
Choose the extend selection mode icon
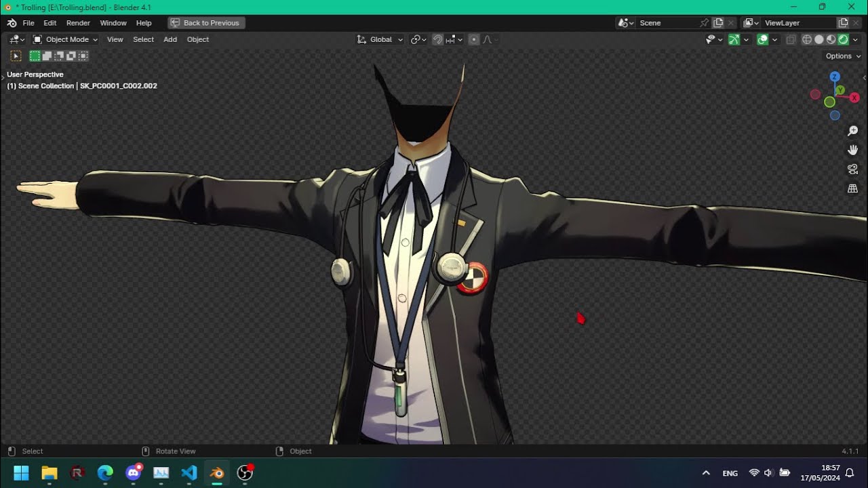pyautogui.click(x=47, y=56)
